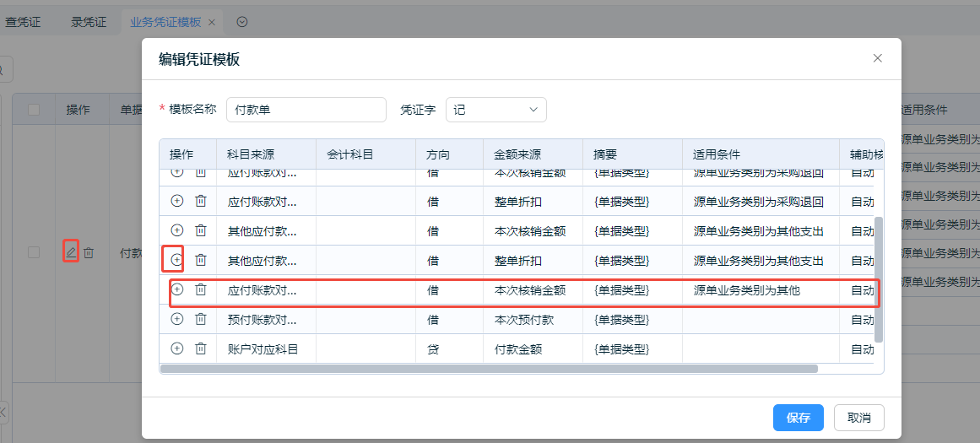The width and height of the screenshot is (980, 443).
Task: Delete the 采购退回 整单折扣 row
Action: coord(201,201)
